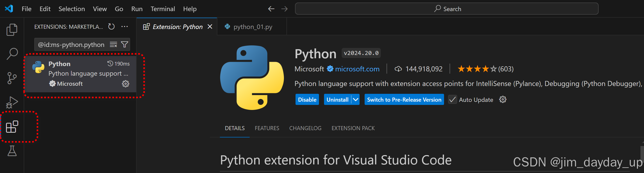644x173 pixels.
Task: Click the extension rating stars
Action: pyautogui.click(x=477, y=69)
